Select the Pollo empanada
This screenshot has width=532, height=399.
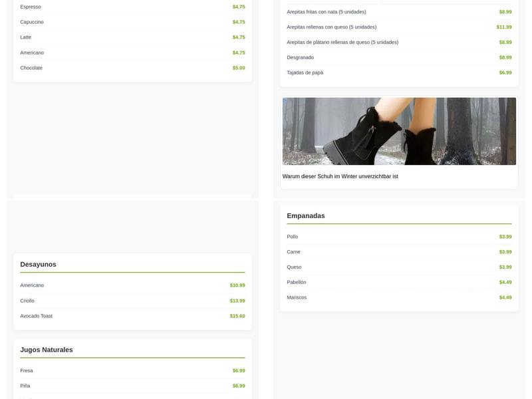[x=293, y=237]
